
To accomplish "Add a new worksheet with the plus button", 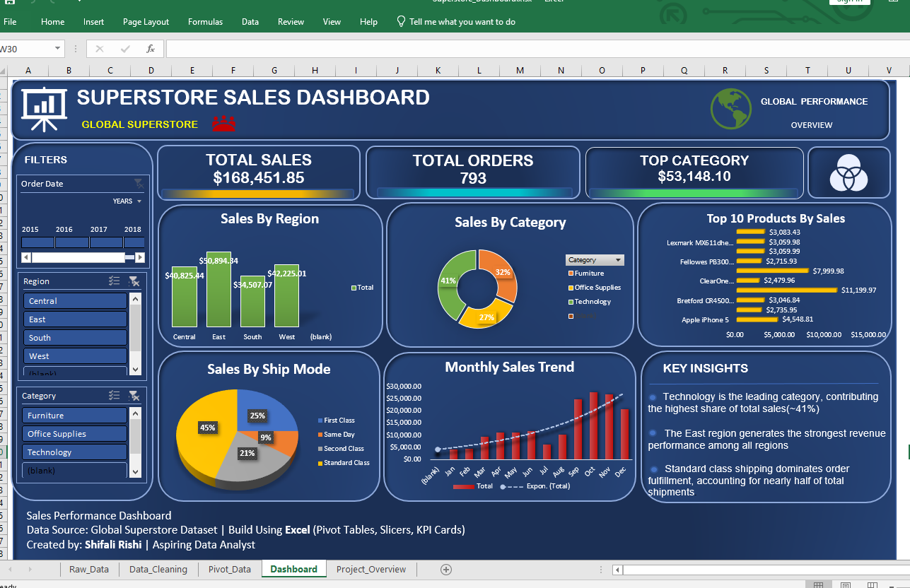I will tap(445, 568).
